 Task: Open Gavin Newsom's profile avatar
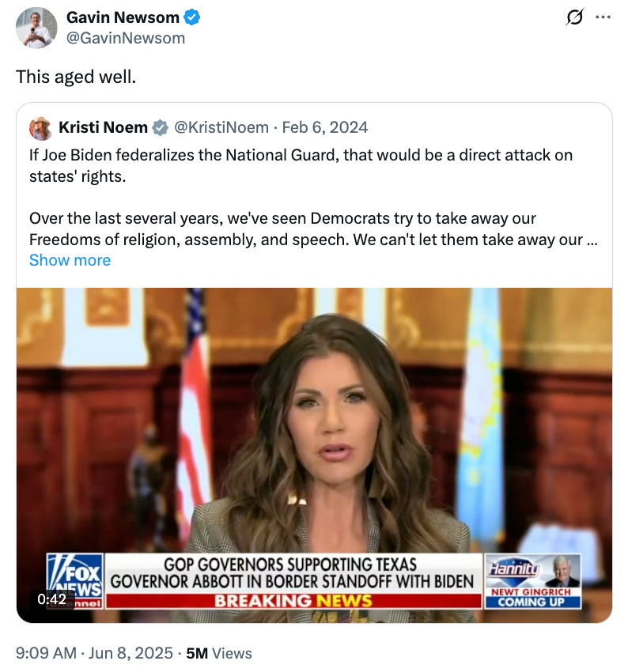[x=36, y=28]
